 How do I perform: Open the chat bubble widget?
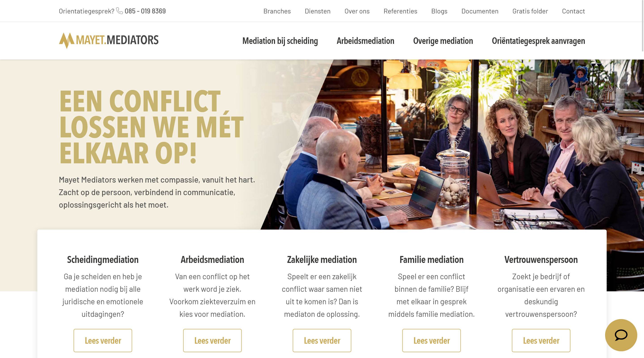pyautogui.click(x=621, y=335)
